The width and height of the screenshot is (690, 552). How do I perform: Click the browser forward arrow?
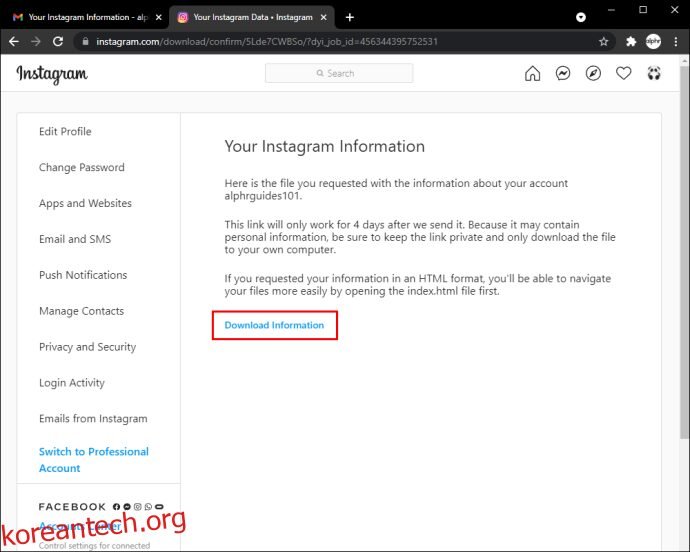[36, 41]
